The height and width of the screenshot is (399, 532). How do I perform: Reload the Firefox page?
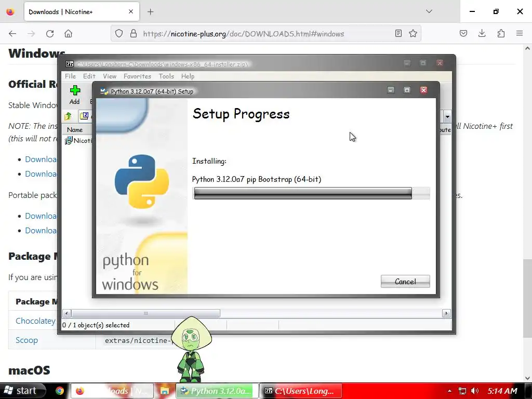[50, 34]
